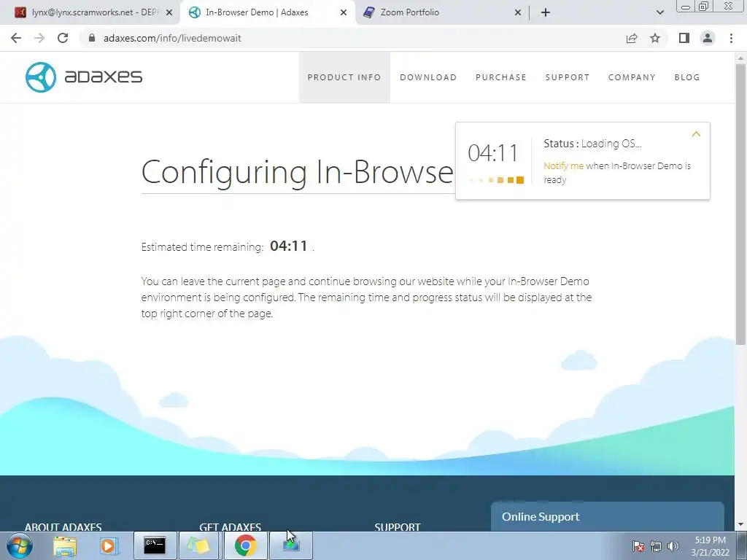
Task: Click the ABOUT ADAXES footer heading
Action: (63, 527)
